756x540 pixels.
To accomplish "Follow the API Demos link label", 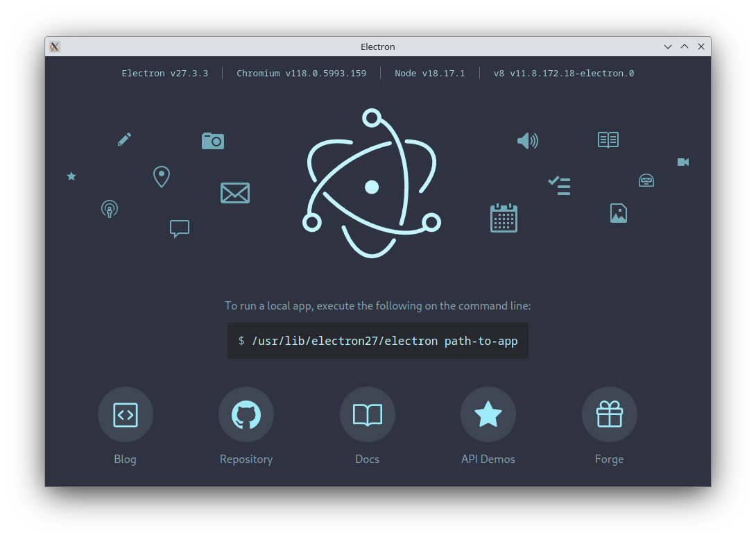I will (x=488, y=459).
